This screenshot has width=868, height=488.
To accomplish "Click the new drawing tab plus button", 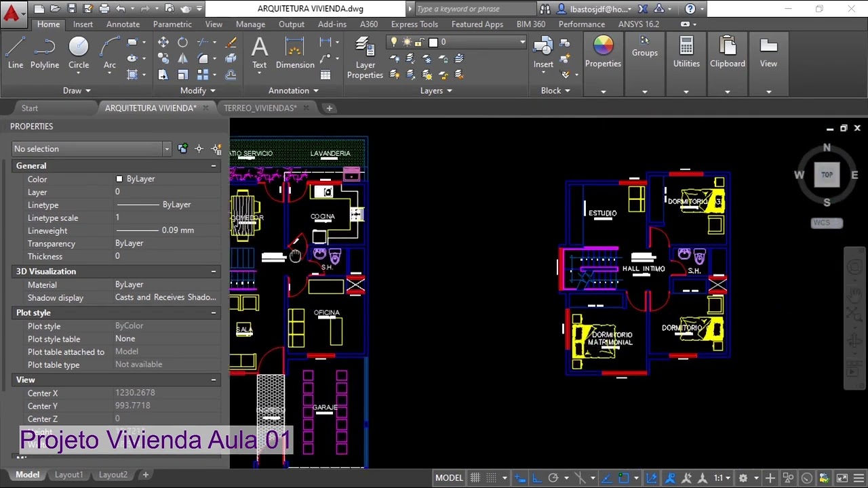I will [x=329, y=108].
